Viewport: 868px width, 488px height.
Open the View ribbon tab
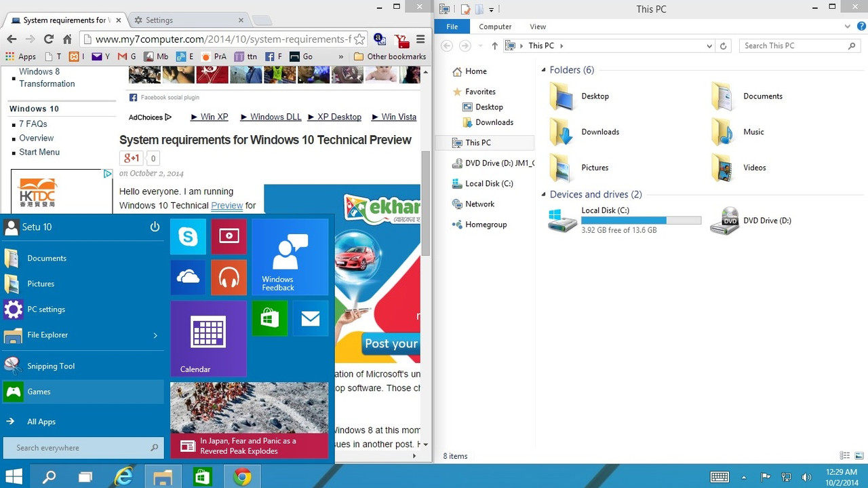pos(538,26)
